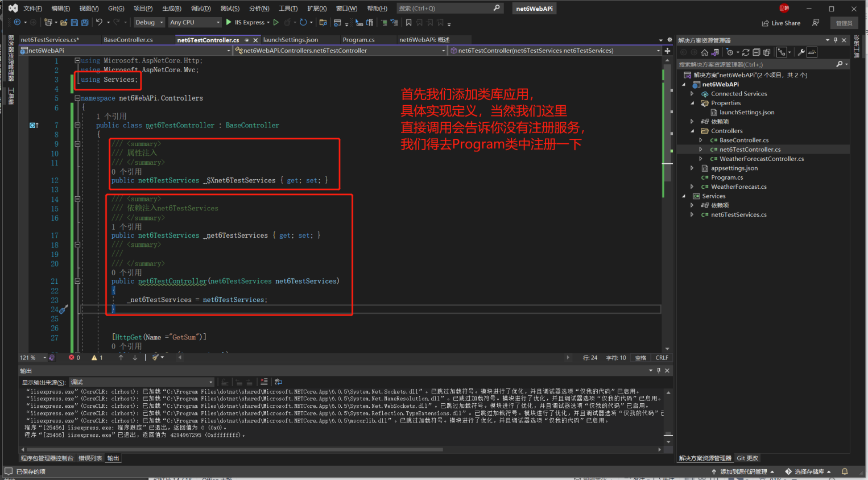Click Clear All icon in Output panel
Viewport: 868px width, 480px height.
coord(264,382)
